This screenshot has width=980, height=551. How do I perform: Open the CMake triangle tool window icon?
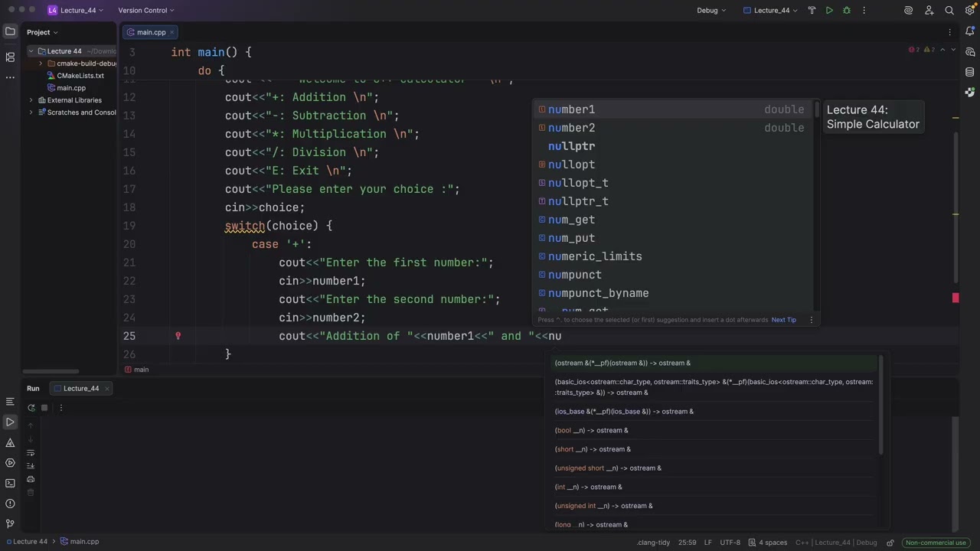(10, 443)
